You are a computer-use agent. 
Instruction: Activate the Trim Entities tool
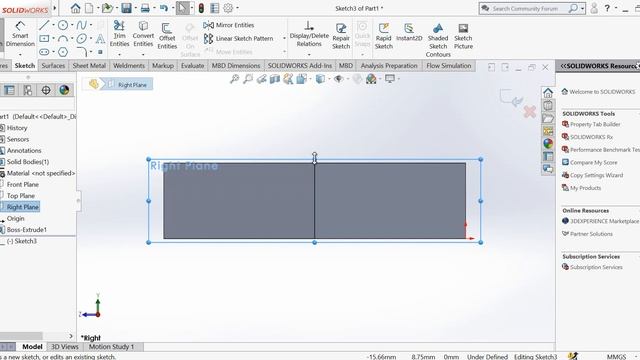click(x=119, y=34)
